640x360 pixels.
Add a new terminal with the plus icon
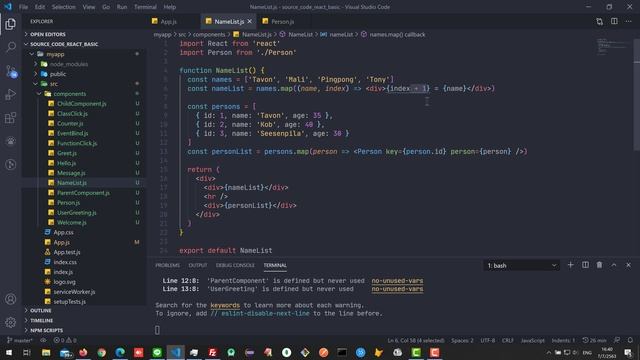pos(570,265)
